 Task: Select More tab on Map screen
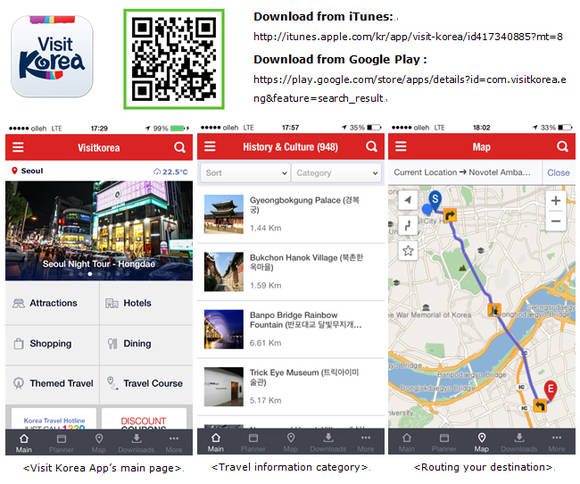tap(557, 442)
